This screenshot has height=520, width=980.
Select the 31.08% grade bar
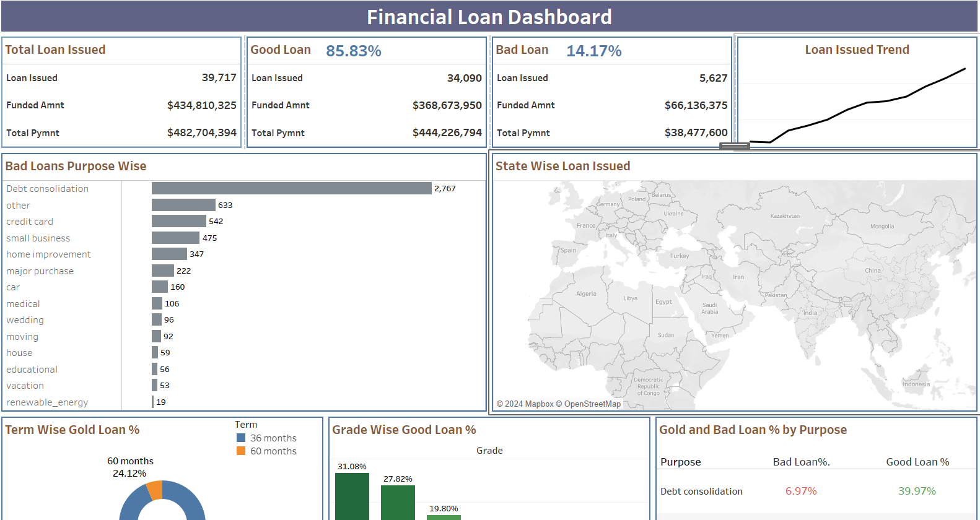click(352, 495)
